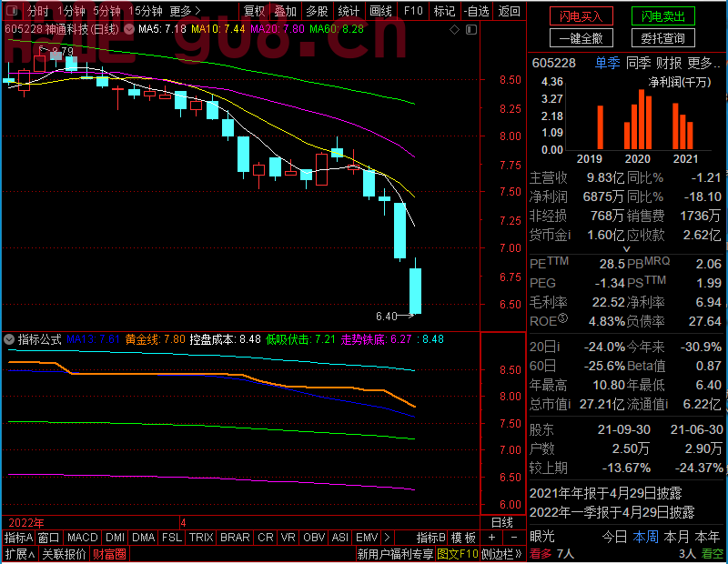Select the 单季 financial tab
The image size is (728, 564).
click(607, 63)
